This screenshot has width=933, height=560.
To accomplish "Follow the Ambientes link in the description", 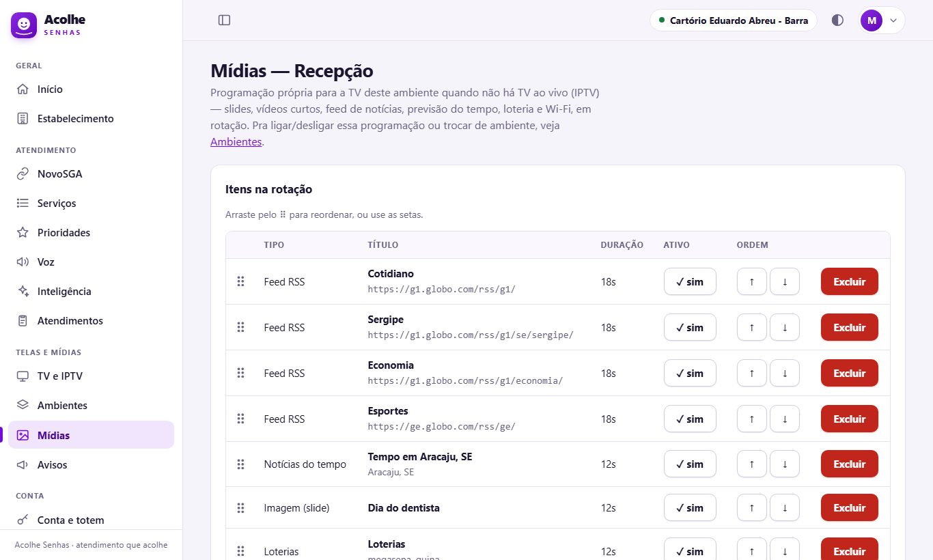I will 236,142.
